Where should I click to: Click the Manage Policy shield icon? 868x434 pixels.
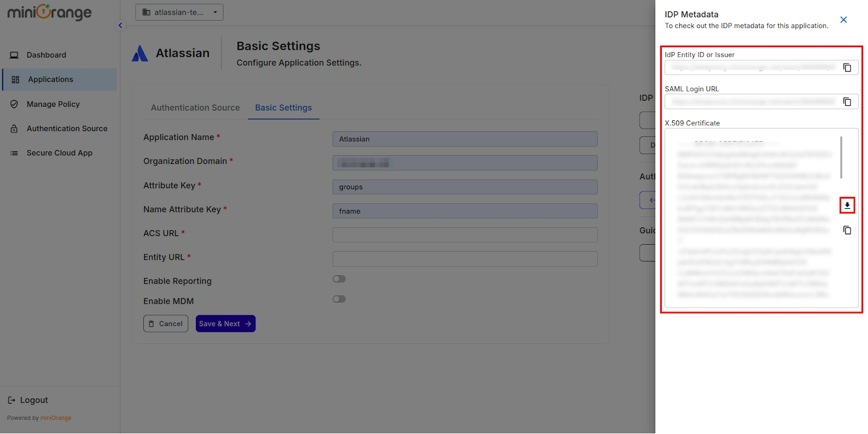[x=14, y=104]
